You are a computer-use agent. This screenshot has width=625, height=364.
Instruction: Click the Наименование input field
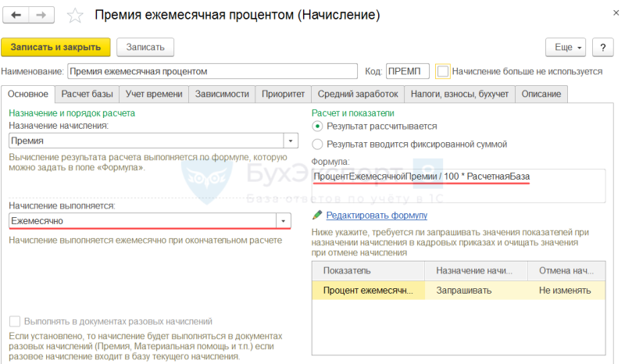212,71
